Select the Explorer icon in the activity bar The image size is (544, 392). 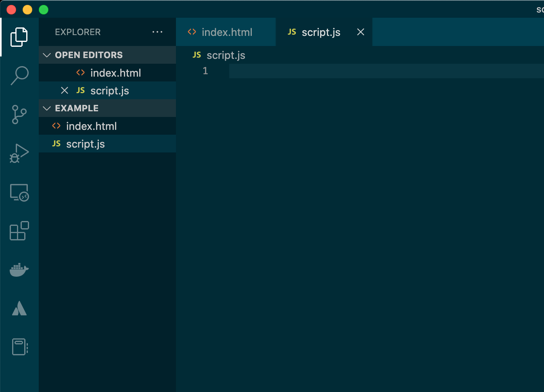(19, 37)
